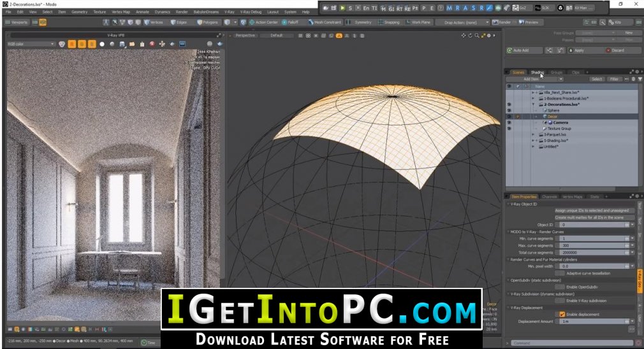Image resolution: width=644 pixels, height=349 pixels.
Task: Switch to the Shading tab
Action: click(537, 72)
